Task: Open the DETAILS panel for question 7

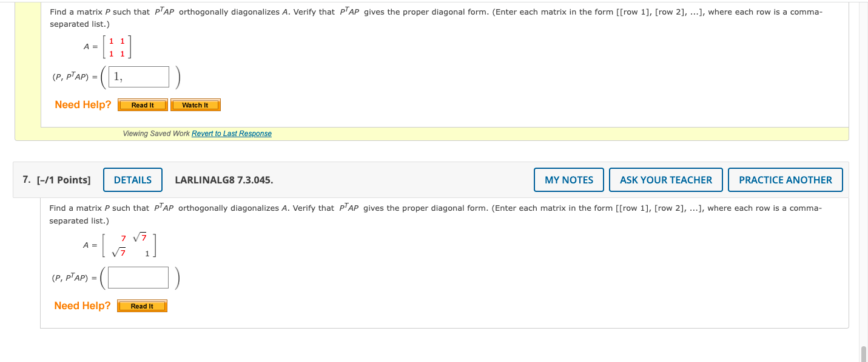Action: 132,179
